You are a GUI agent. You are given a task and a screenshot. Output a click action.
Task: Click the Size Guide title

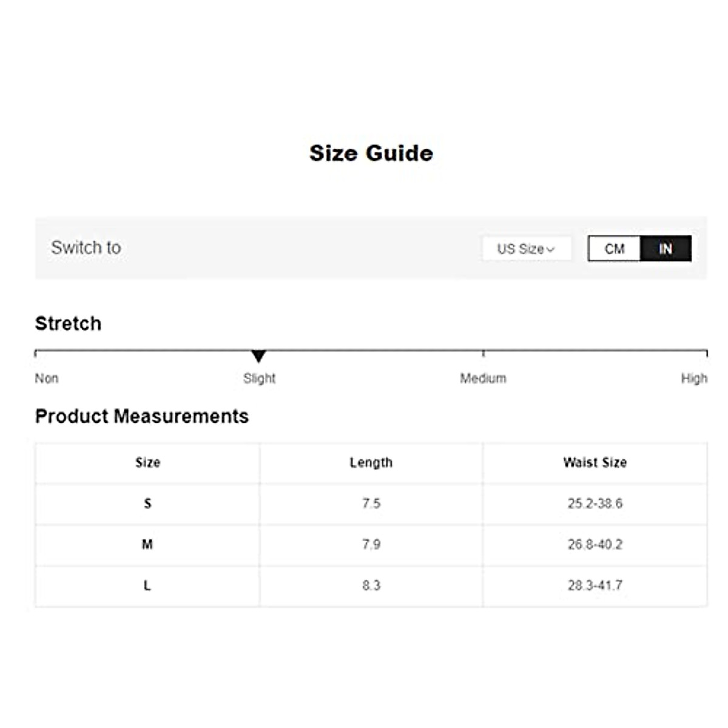371,153
